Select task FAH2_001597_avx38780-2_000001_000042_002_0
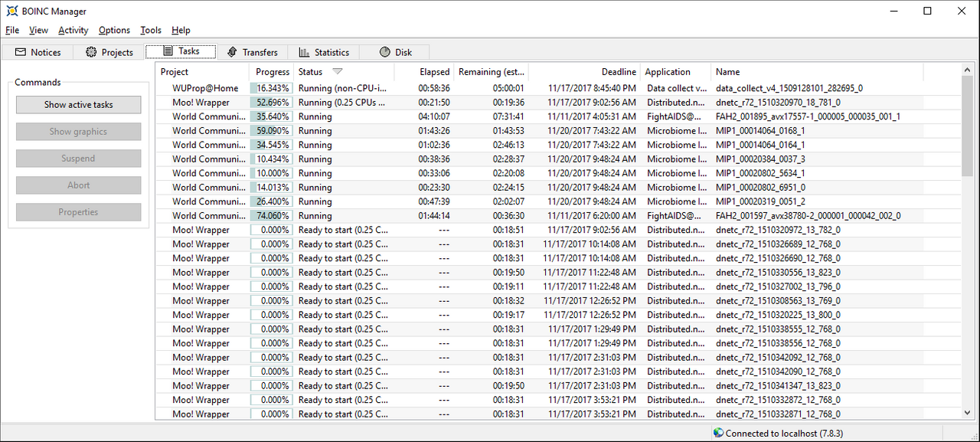Viewport: 980px width, 442px height. click(x=808, y=216)
